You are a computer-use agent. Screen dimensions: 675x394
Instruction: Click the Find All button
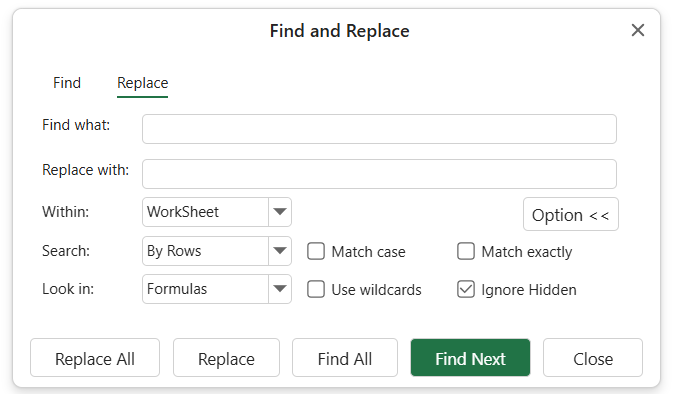[x=345, y=358]
